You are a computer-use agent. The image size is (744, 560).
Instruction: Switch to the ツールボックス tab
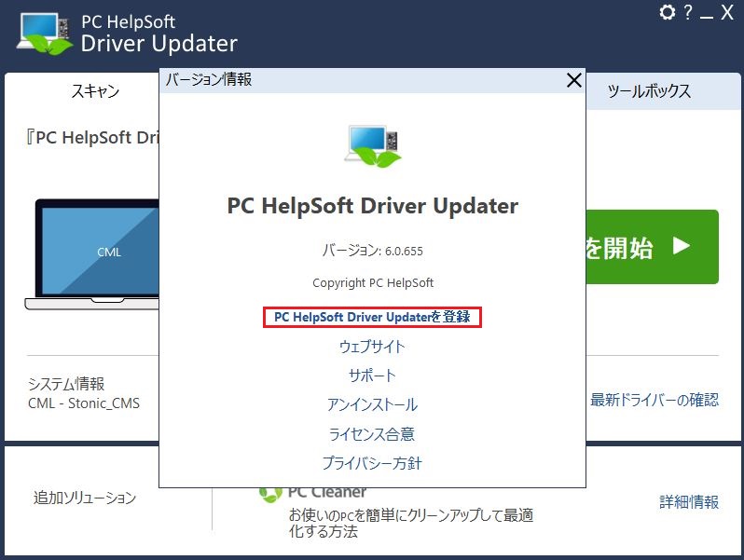click(649, 91)
